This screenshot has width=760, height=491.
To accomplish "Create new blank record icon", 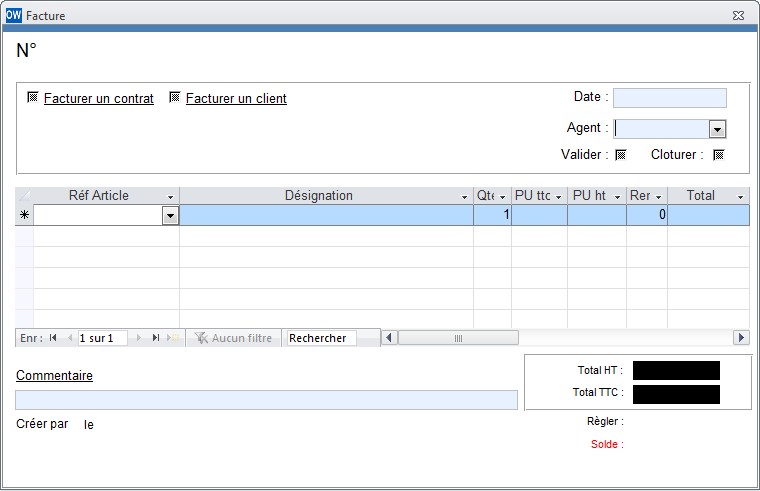I will click(x=173, y=338).
